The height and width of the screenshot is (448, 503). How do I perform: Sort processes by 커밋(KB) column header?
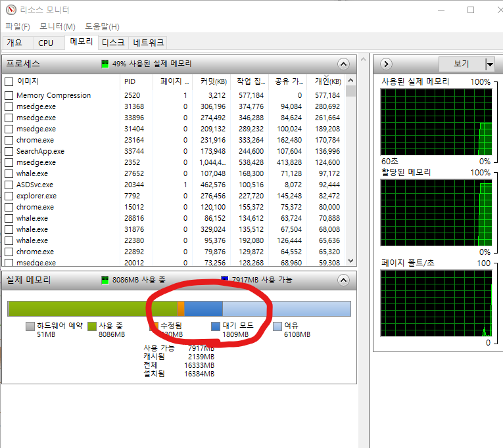click(213, 81)
